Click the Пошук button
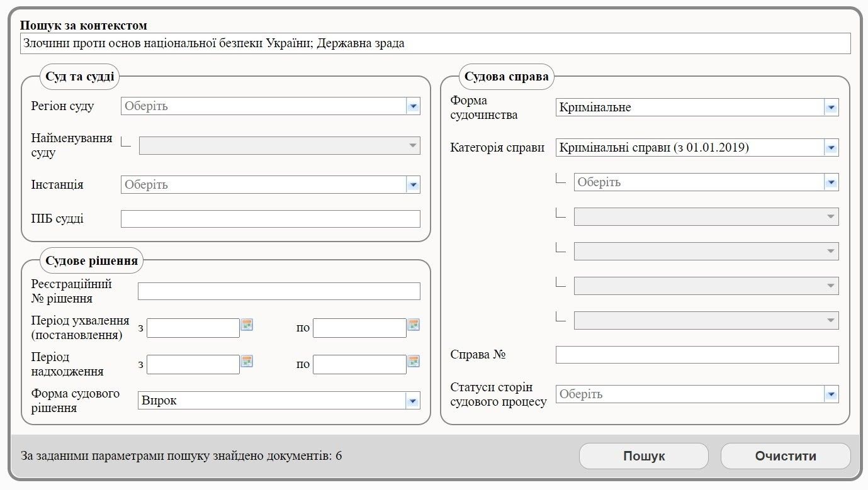 tap(643, 456)
